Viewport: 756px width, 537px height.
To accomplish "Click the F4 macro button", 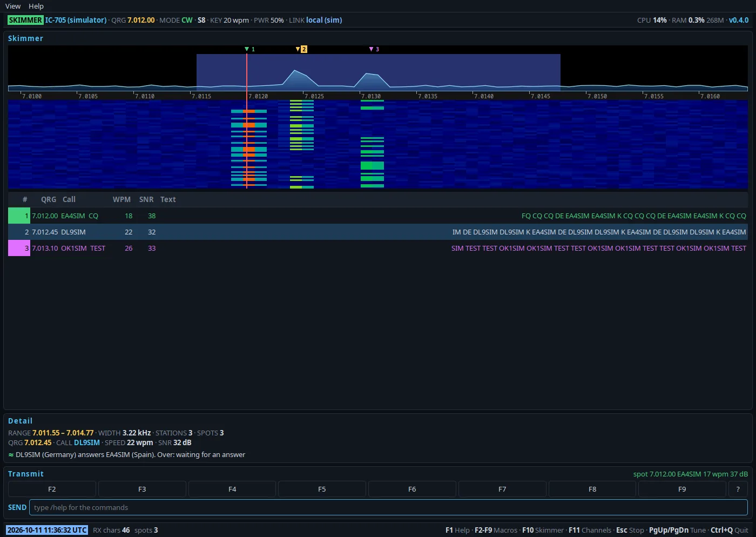I will click(232, 489).
